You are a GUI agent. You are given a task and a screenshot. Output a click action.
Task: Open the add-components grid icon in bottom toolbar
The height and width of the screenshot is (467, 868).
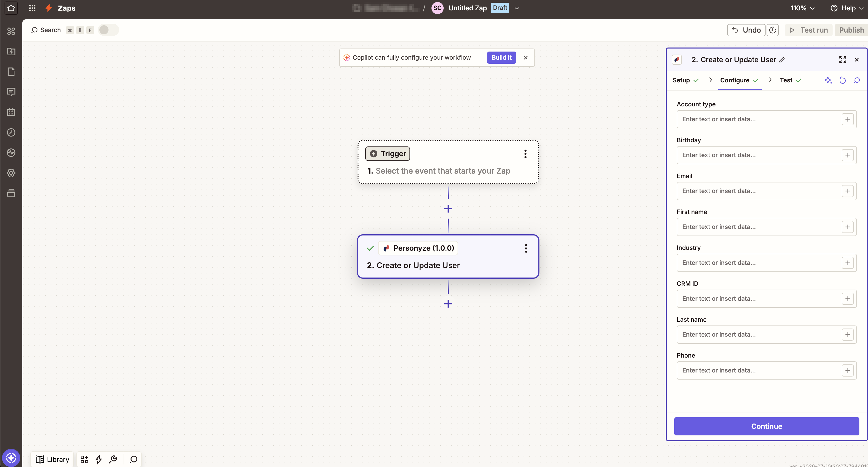[84, 459]
